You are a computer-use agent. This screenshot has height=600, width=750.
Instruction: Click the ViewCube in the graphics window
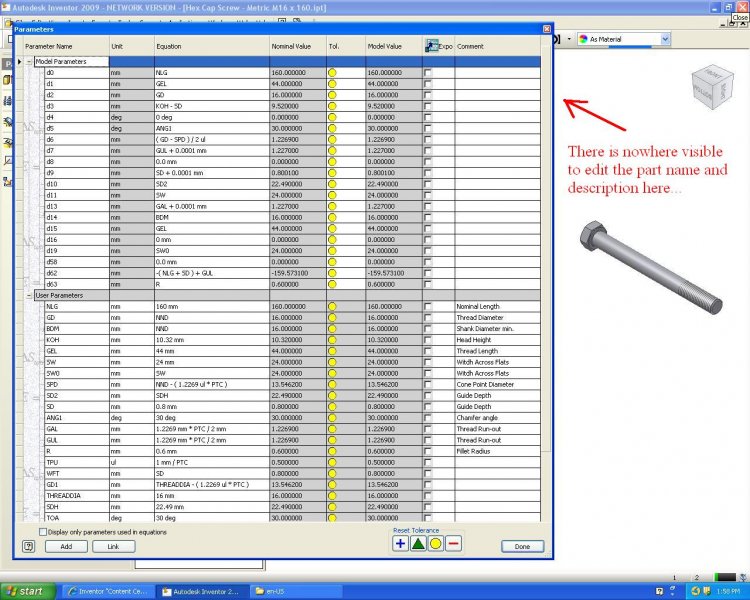tap(712, 87)
